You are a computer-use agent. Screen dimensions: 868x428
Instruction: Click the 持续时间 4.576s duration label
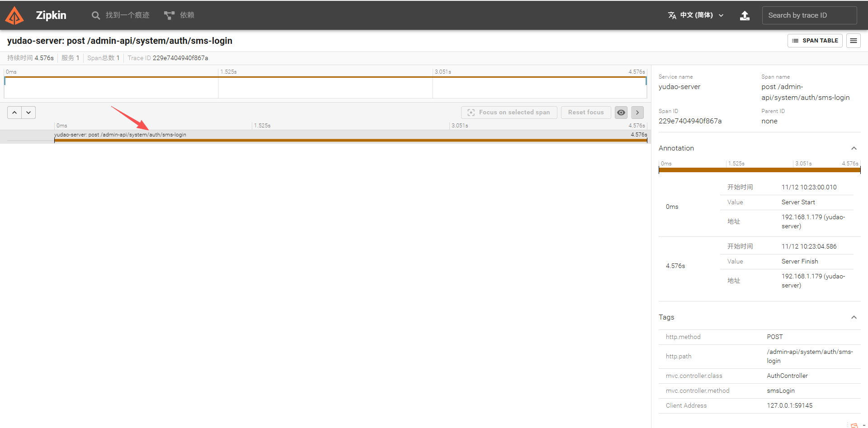click(x=30, y=58)
